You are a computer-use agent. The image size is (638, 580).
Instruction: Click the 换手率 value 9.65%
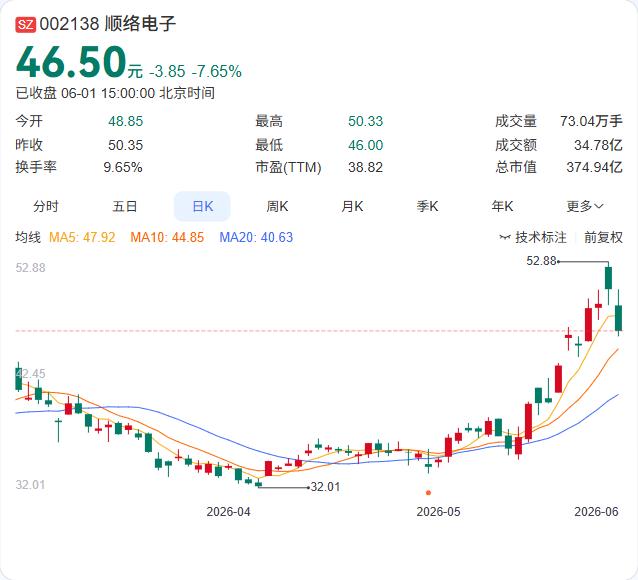click(x=123, y=167)
